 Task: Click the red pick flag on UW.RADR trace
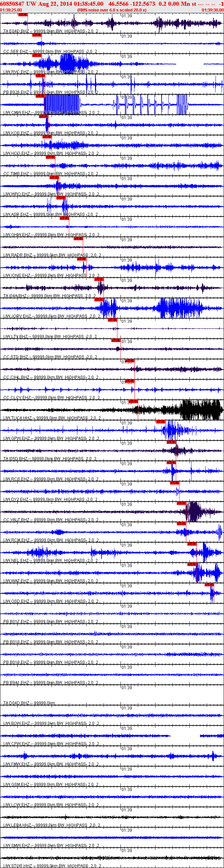pyautogui.click(x=78, y=239)
